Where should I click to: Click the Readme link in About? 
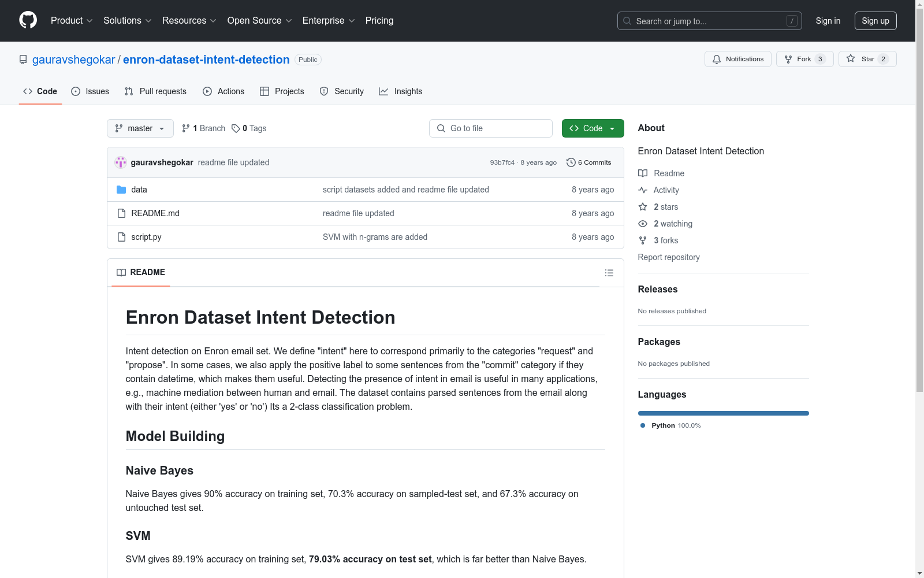[661, 173]
